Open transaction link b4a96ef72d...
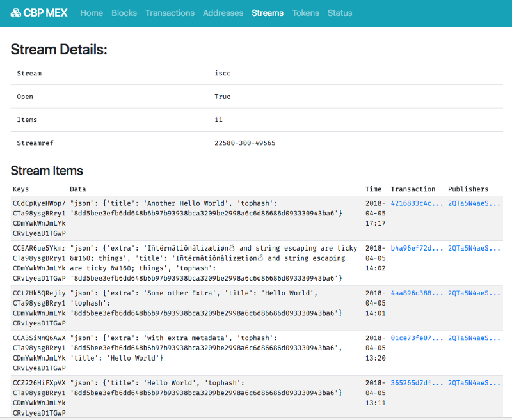This screenshot has height=420, width=512. click(417, 248)
